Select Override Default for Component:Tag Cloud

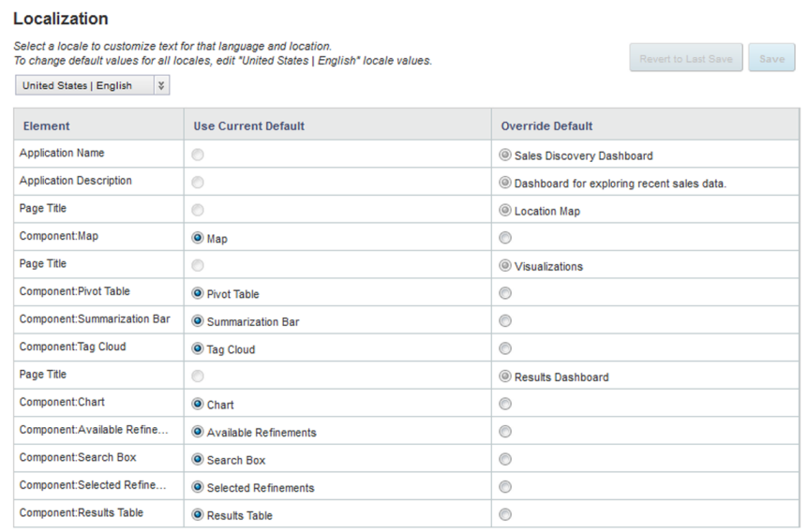tap(506, 348)
